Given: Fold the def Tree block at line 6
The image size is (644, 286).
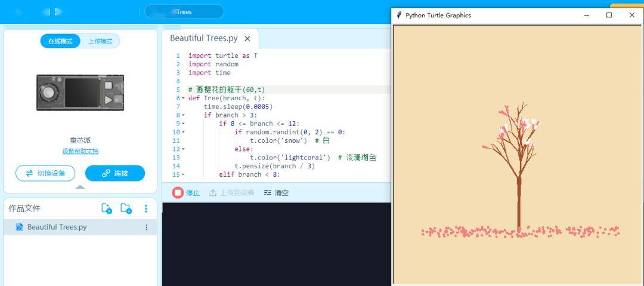Looking at the screenshot, I should click(x=183, y=98).
